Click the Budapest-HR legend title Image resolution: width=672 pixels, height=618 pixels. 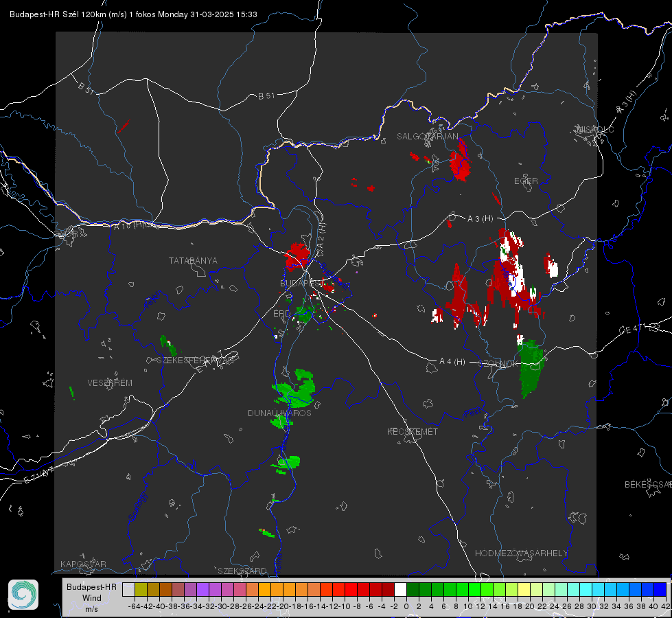point(91,586)
